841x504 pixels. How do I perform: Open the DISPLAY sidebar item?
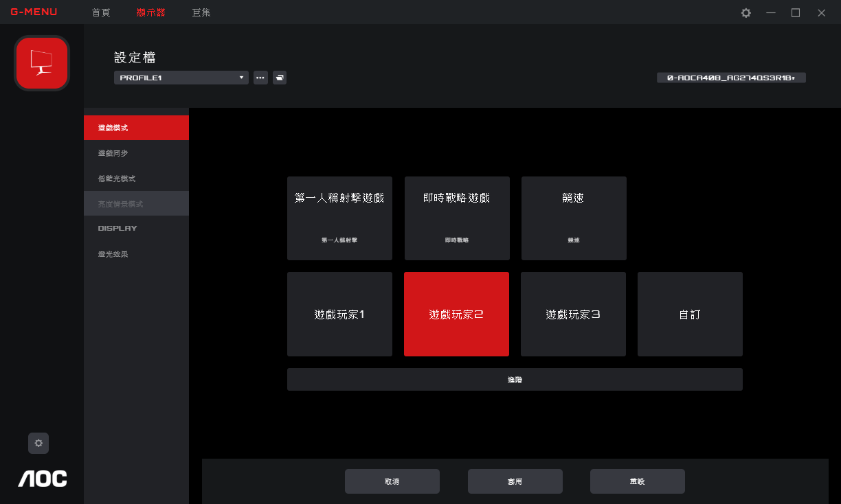tap(136, 228)
